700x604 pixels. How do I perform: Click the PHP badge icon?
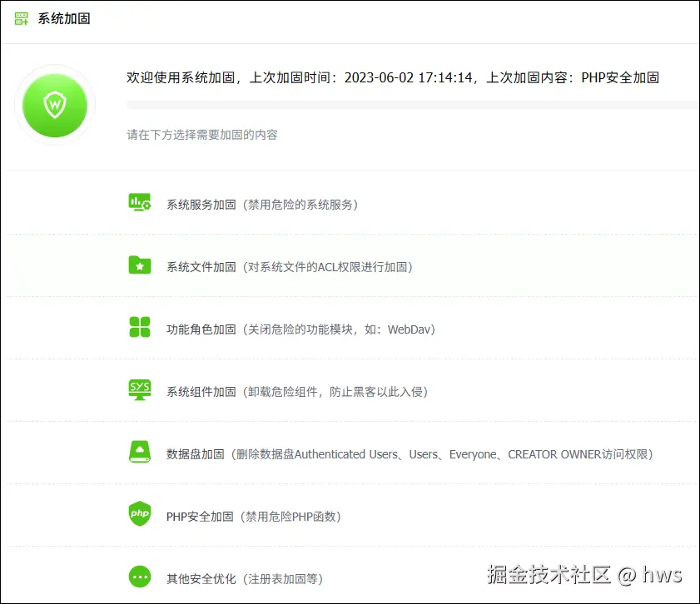[140, 516]
